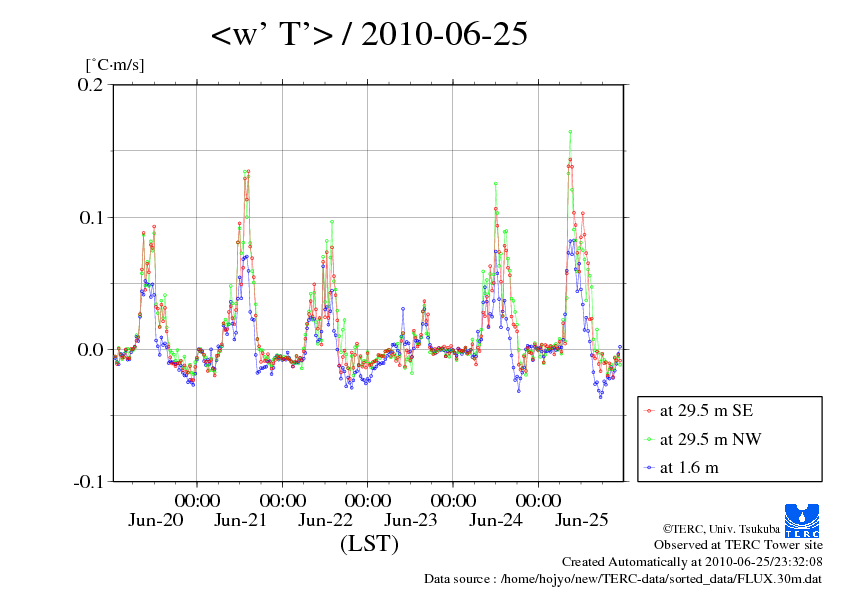842x595 pixels.
Task: Click the "Created Automatically at 2010-06-25/23:32:08" line
Action: [692, 562]
